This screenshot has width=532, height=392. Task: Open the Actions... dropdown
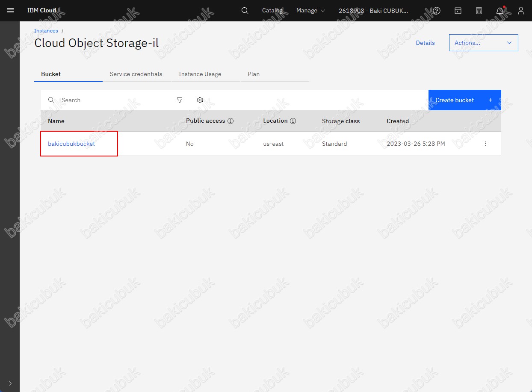(x=484, y=43)
